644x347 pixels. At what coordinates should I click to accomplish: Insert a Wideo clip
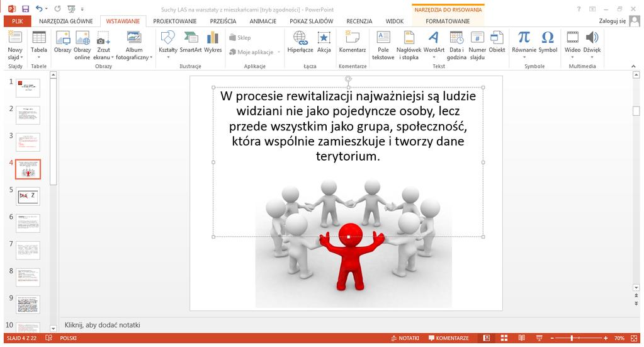coord(572,45)
